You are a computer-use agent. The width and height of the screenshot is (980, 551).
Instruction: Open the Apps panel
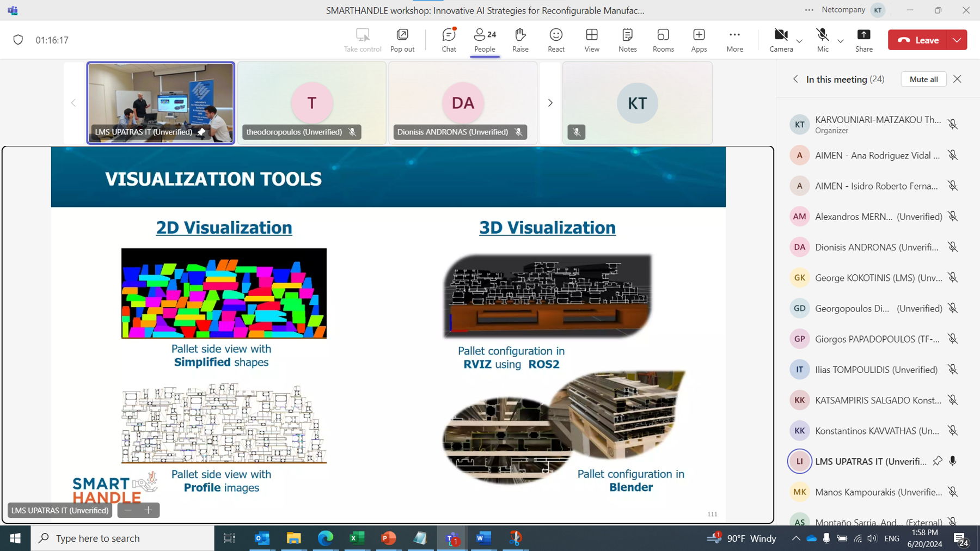click(x=699, y=40)
